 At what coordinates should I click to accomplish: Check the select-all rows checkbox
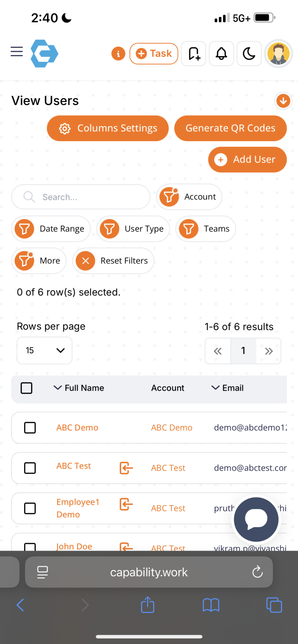tap(26, 388)
